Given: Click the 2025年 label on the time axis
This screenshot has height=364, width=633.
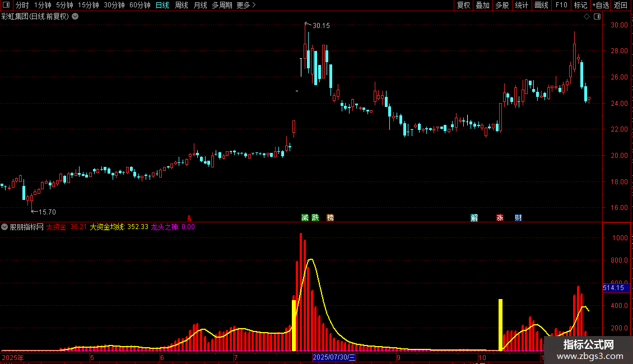Looking at the screenshot, I should [x=12, y=357].
